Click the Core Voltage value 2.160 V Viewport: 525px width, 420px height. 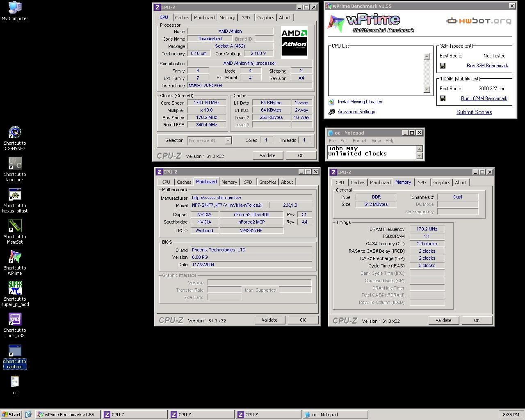coord(258,53)
